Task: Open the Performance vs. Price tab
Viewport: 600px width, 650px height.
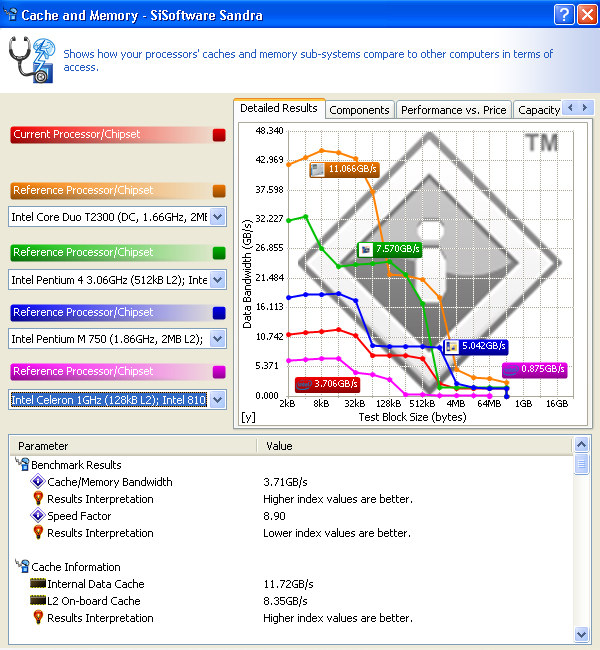Action: pyautogui.click(x=453, y=110)
